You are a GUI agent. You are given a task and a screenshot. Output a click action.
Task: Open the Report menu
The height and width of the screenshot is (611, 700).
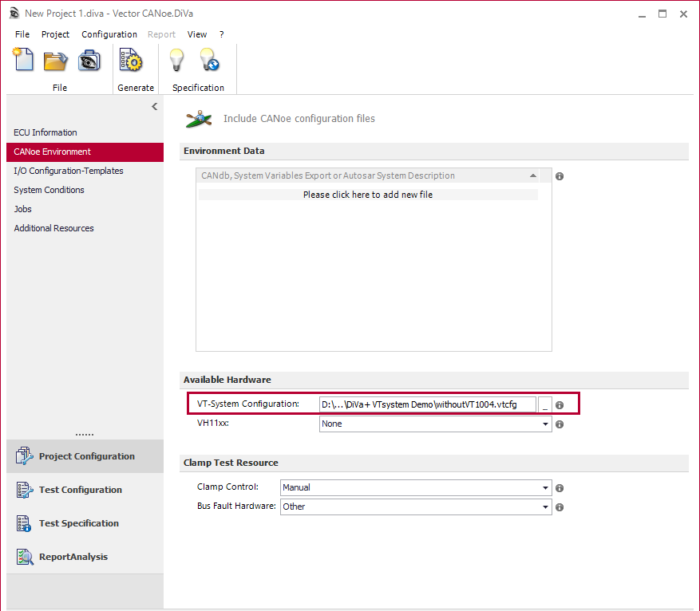point(161,34)
